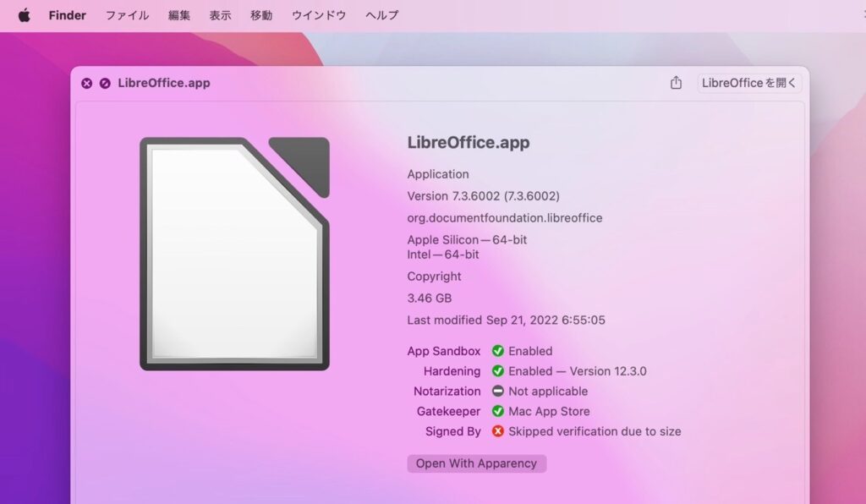Click the green checkmark beside Hardening
The image size is (866, 504).
click(499, 370)
